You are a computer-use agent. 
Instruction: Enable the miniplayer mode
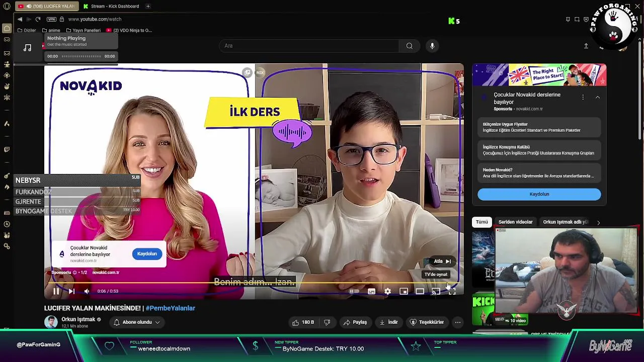[x=404, y=291]
